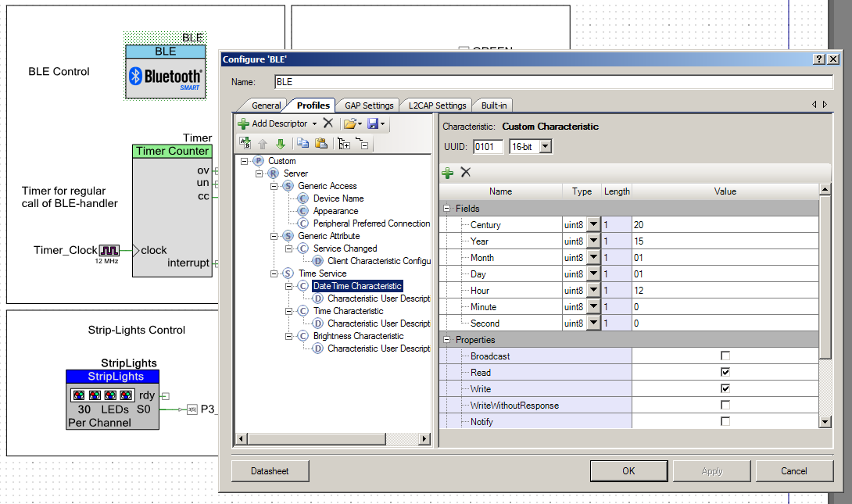The width and height of the screenshot is (852, 504).
Task: Select the Time Characteristic tree item
Action: tap(349, 311)
